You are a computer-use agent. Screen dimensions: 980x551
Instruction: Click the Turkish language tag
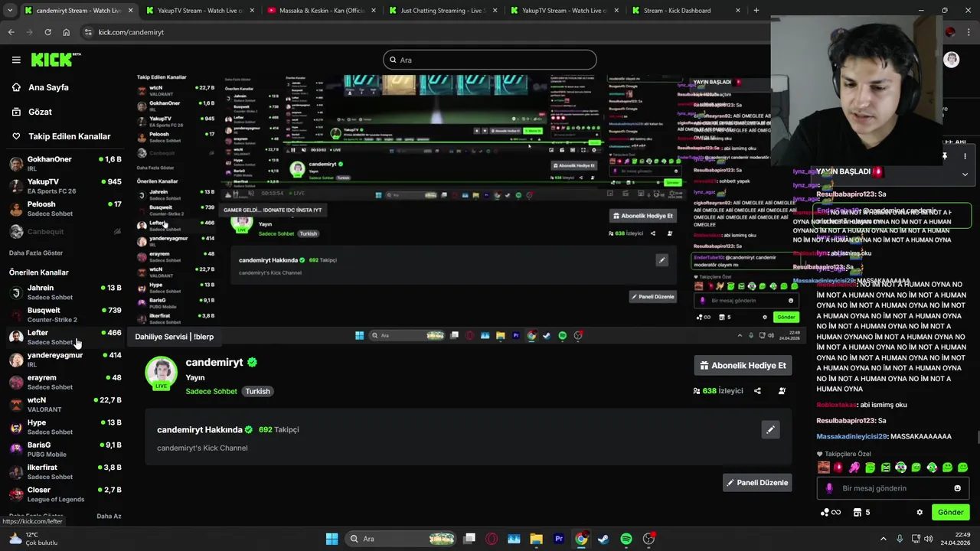tap(257, 391)
